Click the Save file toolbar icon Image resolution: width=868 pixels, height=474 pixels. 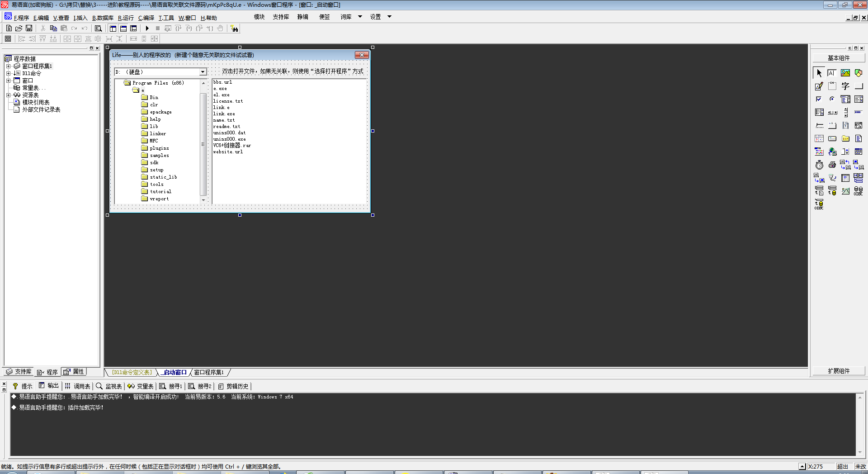(29, 28)
